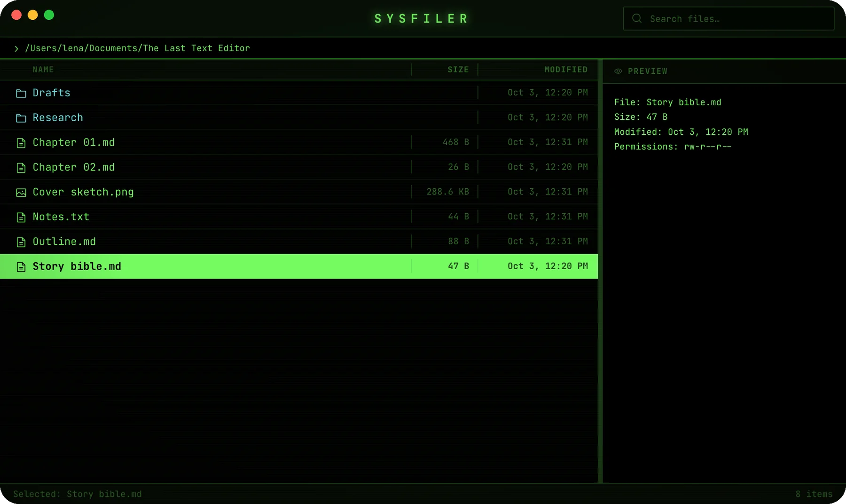The width and height of the screenshot is (846, 504).
Task: Select the Outline.md file name
Action: pyautogui.click(x=64, y=241)
